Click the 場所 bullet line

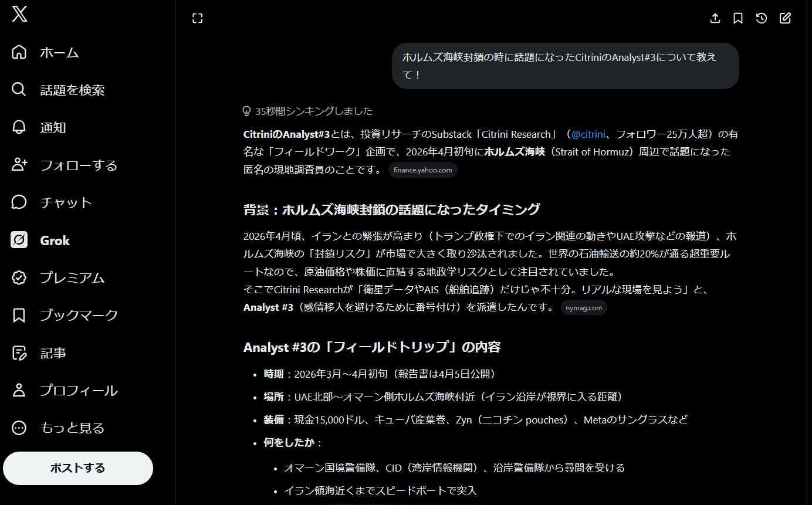pos(443,396)
